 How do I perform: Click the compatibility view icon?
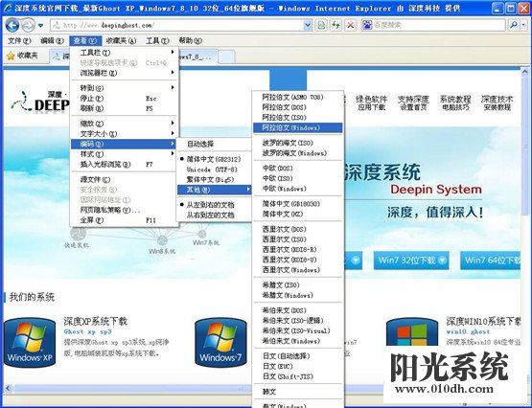click(321, 25)
